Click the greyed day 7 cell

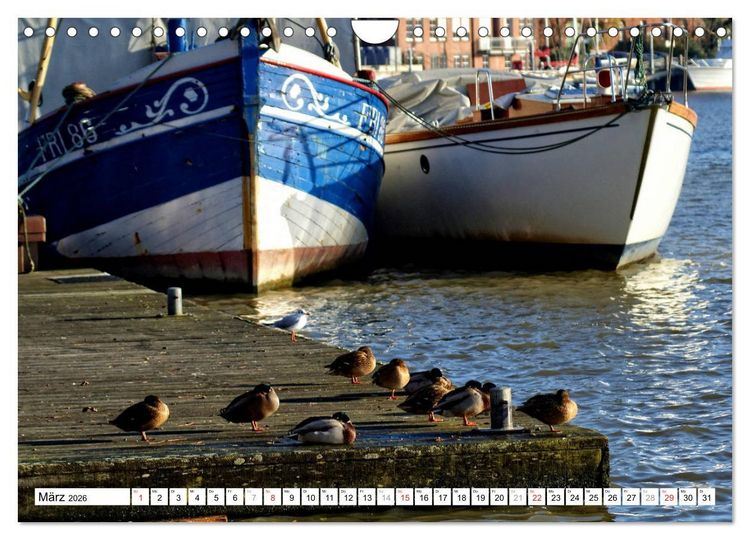[254, 496]
